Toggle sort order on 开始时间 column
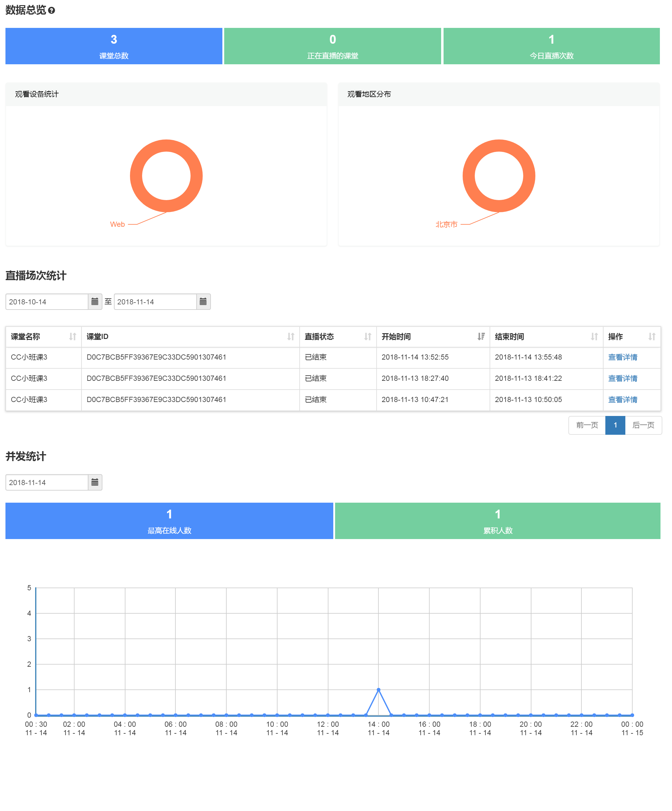 tap(481, 336)
